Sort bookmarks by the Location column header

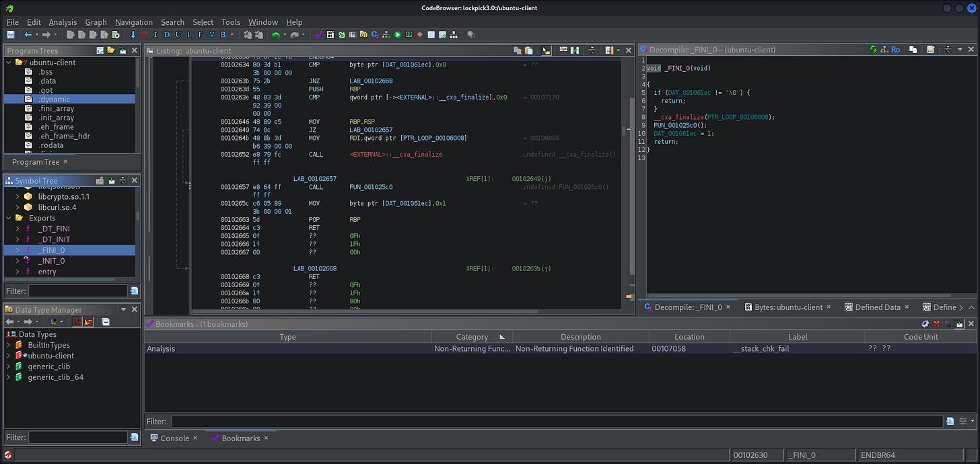point(689,337)
